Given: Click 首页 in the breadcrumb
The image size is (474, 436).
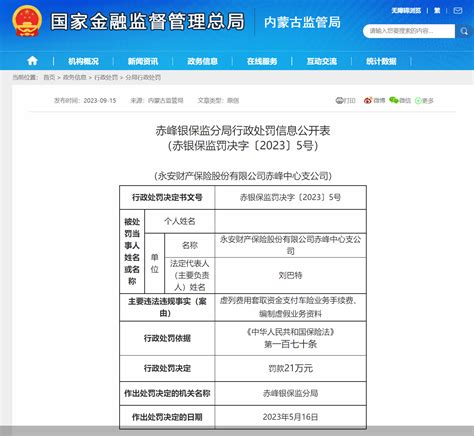Looking at the screenshot, I should 49,77.
